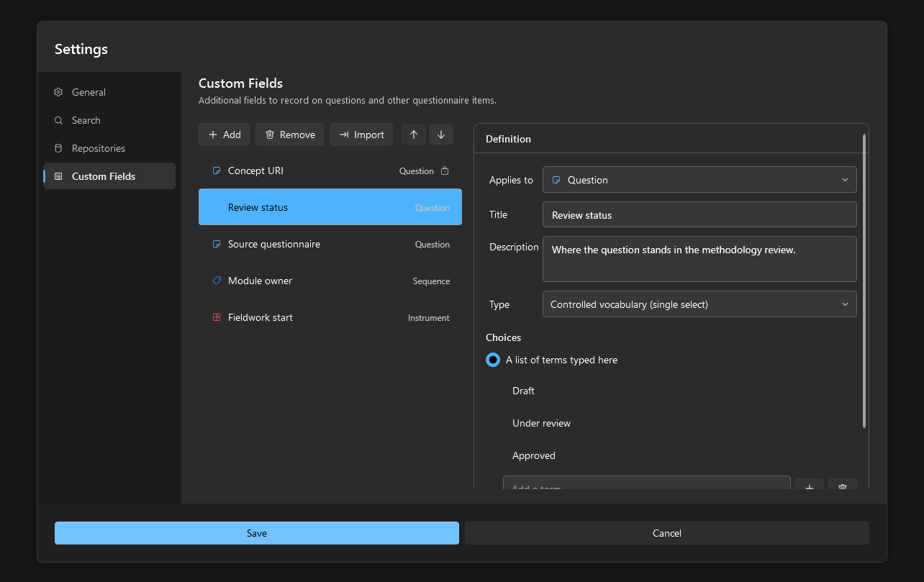924x582 pixels.
Task: Remove the selected custom field
Action: click(290, 135)
